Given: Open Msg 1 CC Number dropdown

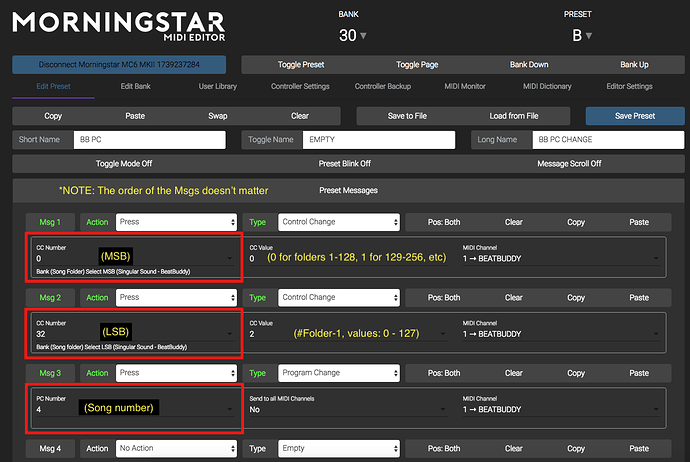Looking at the screenshot, I should (x=135, y=258).
